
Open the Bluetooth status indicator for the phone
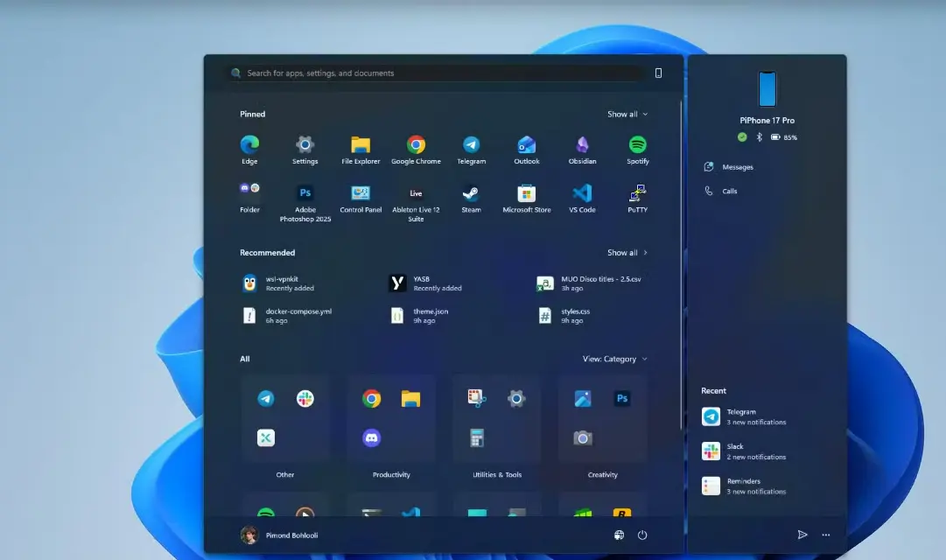[x=757, y=136]
